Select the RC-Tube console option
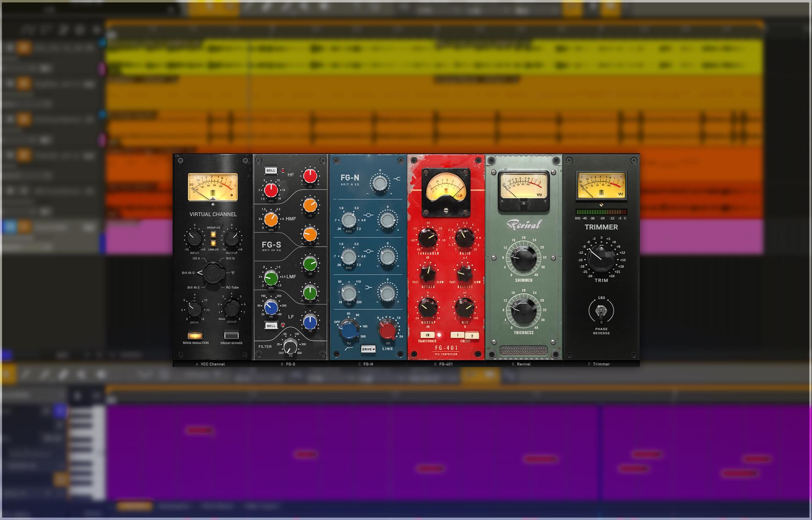 (232, 287)
